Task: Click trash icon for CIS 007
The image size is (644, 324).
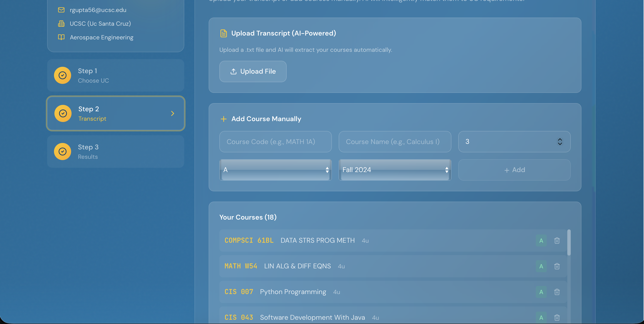Action: pyautogui.click(x=557, y=292)
